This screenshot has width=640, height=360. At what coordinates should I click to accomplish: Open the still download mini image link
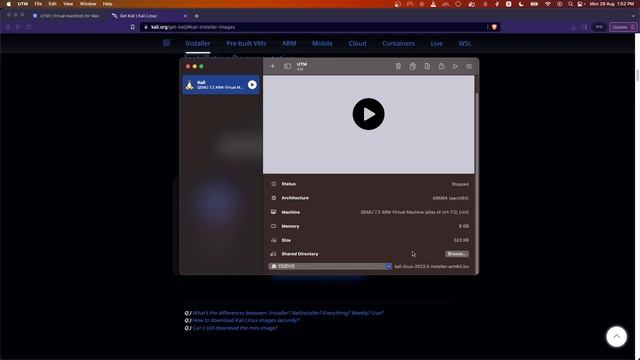pyautogui.click(x=235, y=328)
